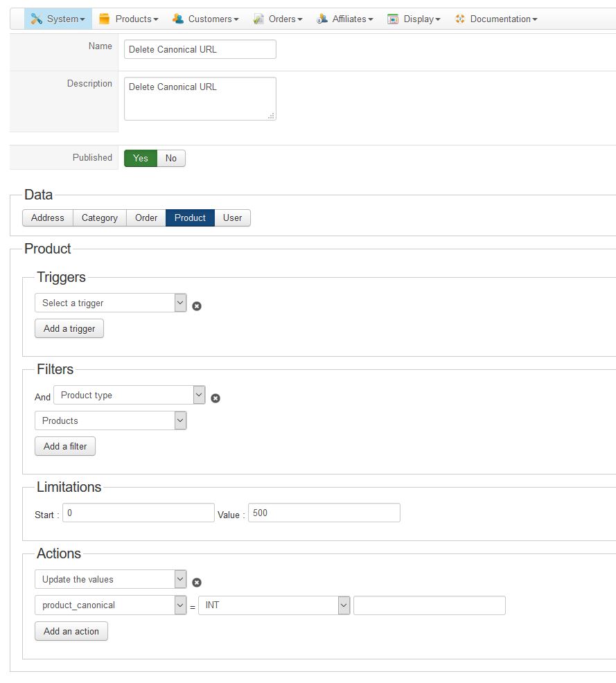Open the Select a trigger dropdown
Viewport: 616px width, 683px height.
111,303
